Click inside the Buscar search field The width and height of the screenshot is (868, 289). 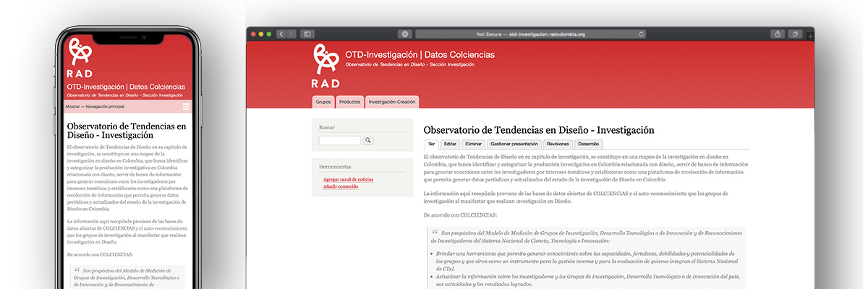[x=339, y=140]
